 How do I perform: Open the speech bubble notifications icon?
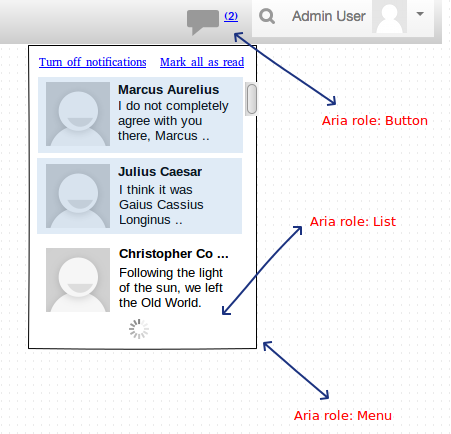203,22
